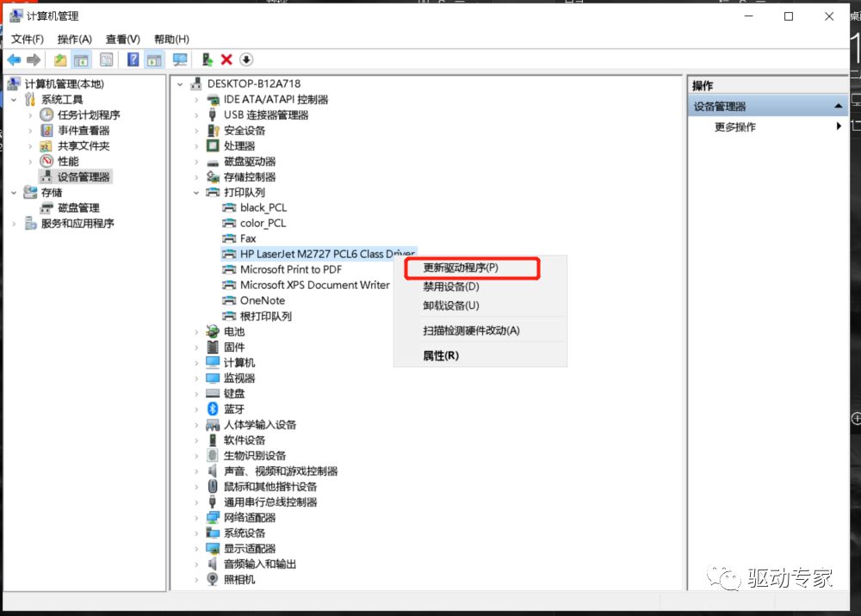Click the 生物识别设备 fingerprint icon
The width and height of the screenshot is (861, 616).
213,455
